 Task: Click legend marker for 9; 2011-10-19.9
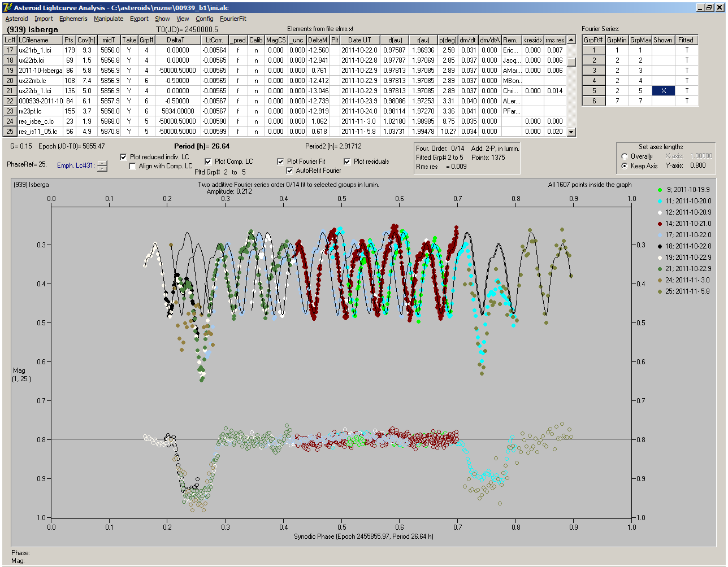point(661,190)
